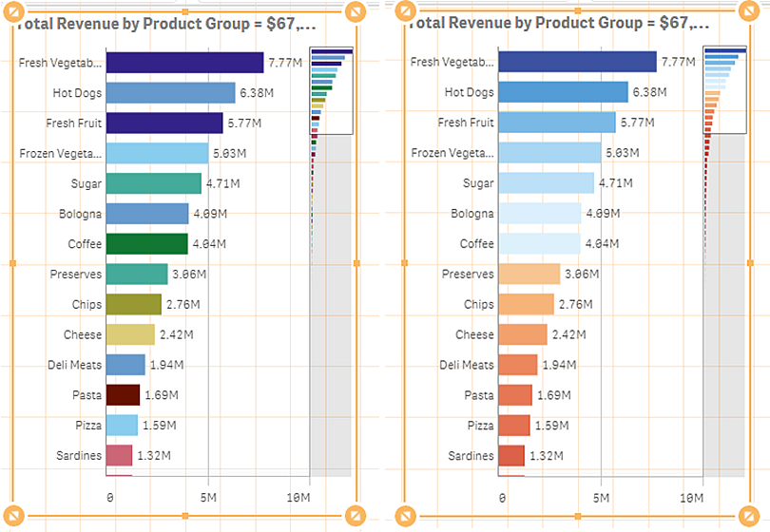Click right edge square handle of right chart
The image size is (770, 532).
pos(750,263)
